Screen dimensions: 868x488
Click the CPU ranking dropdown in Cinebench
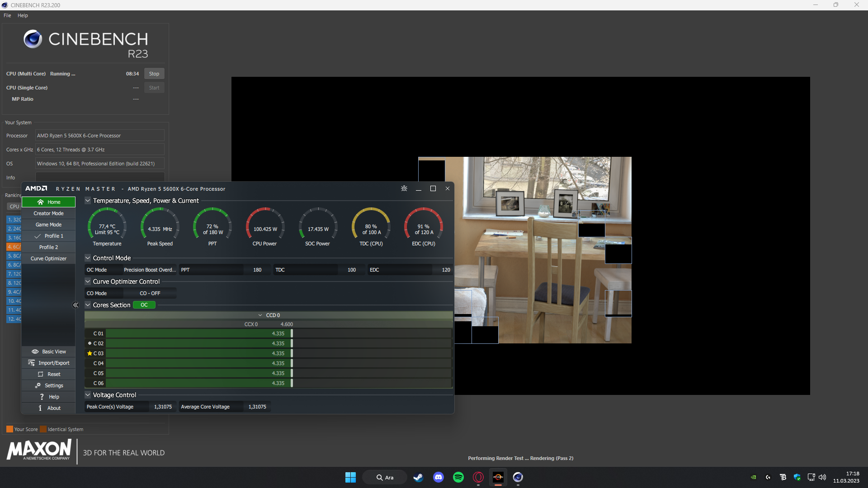(14, 206)
